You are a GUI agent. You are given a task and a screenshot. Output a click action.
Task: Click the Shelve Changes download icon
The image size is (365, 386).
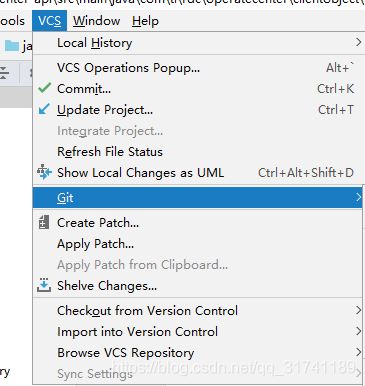[x=44, y=285]
